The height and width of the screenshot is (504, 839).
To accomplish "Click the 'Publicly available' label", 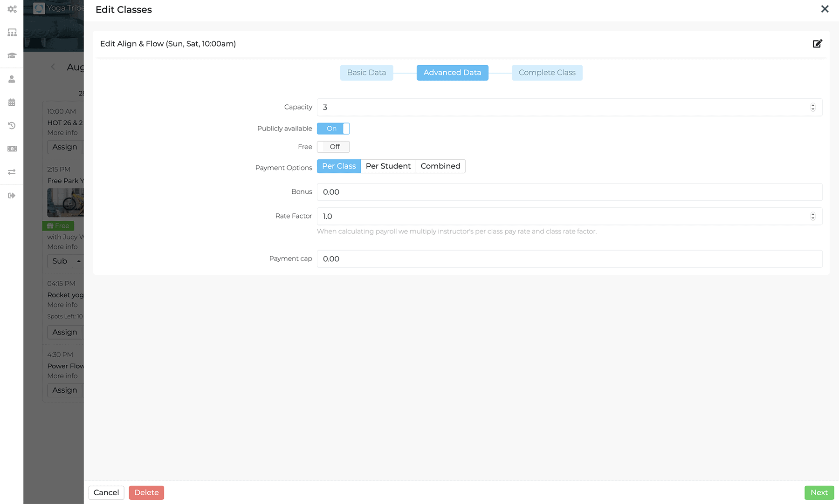I will pos(285,129).
